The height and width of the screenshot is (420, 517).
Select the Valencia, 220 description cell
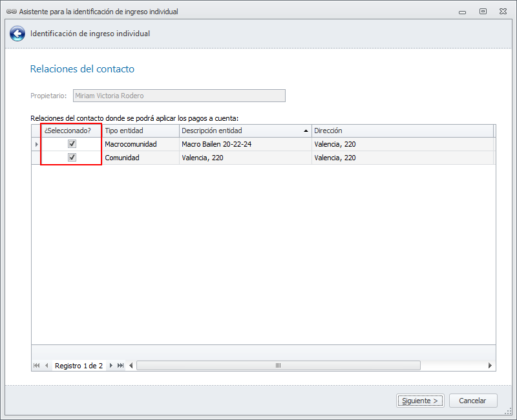pos(246,158)
